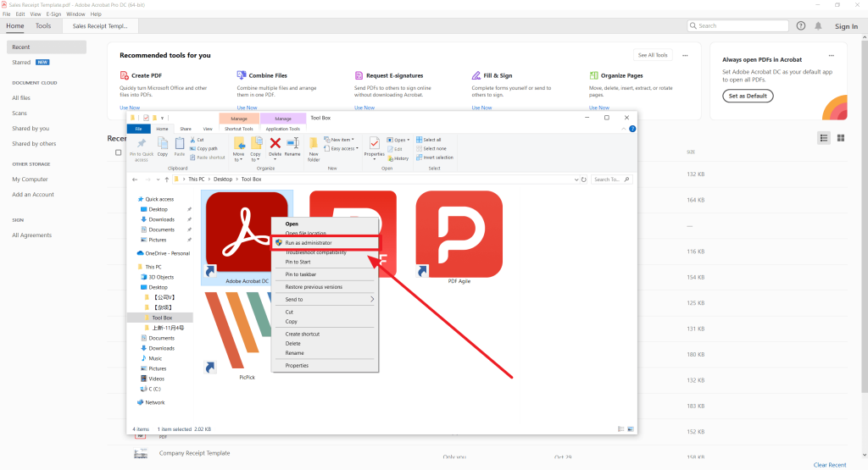
Task: Click the Organize Pages tool icon
Action: 593,75
